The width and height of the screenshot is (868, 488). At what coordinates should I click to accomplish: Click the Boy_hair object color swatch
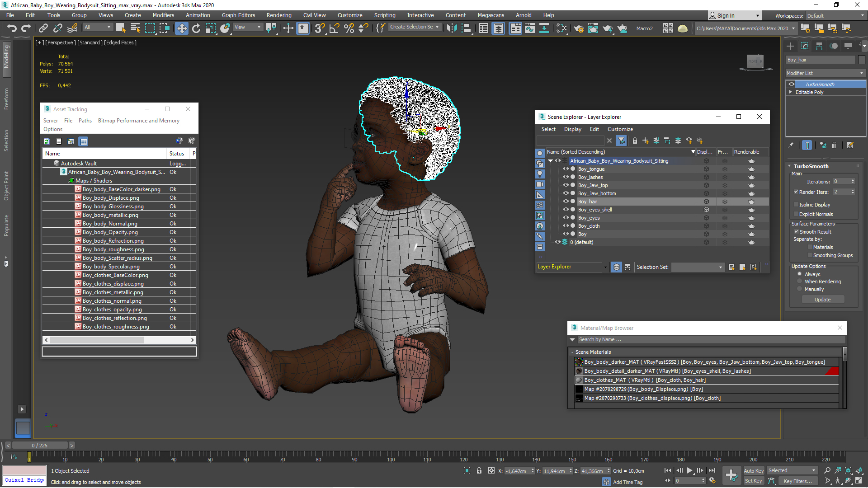click(x=861, y=60)
